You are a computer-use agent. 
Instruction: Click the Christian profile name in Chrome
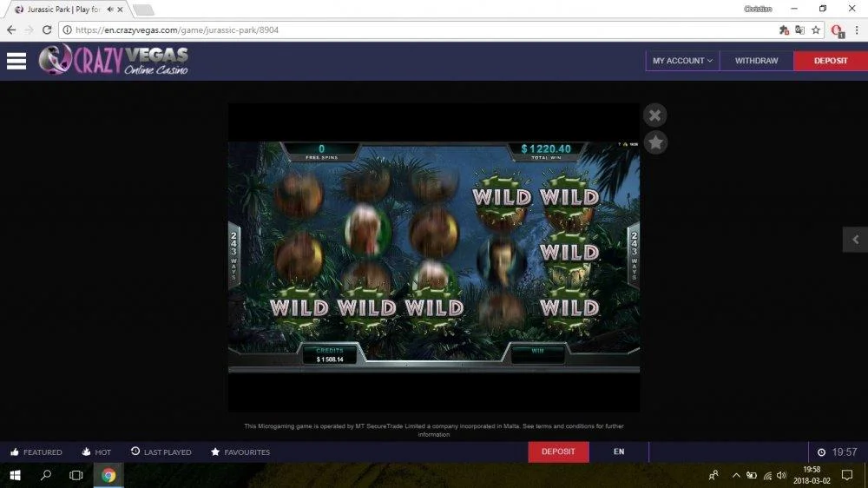[758, 9]
